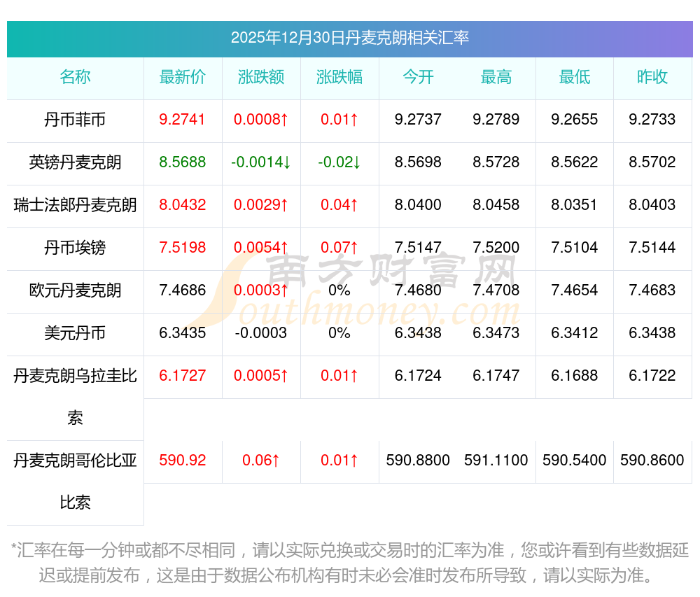Click the 最低 column header

[574, 77]
